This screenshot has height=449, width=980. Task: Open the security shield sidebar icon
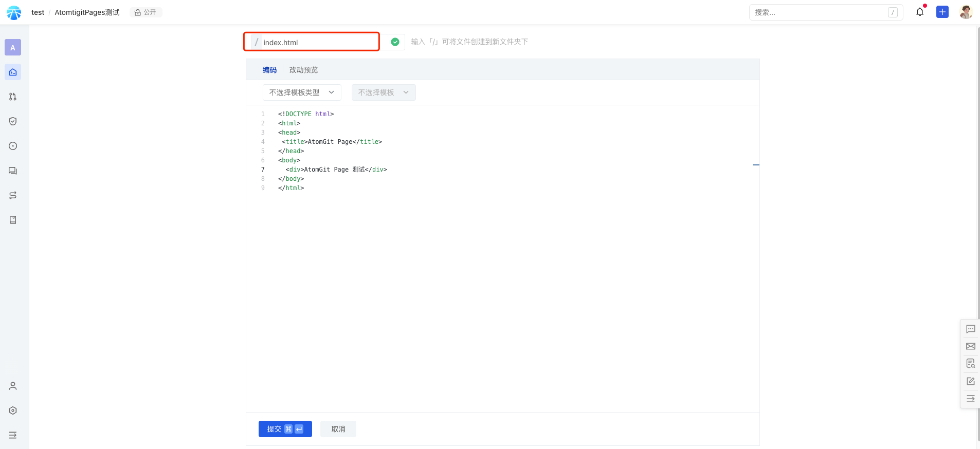13,121
